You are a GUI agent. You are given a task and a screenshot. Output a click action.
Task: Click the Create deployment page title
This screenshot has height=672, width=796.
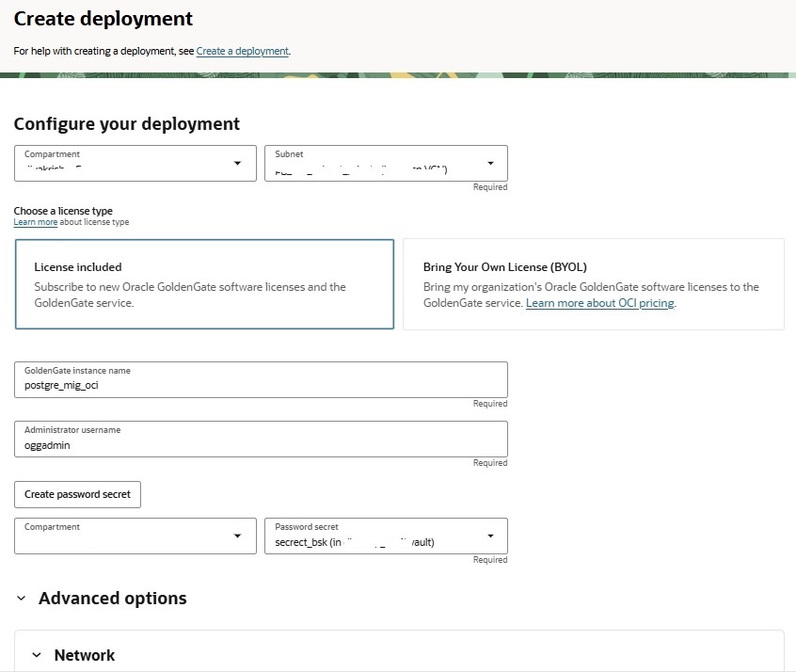[103, 19]
